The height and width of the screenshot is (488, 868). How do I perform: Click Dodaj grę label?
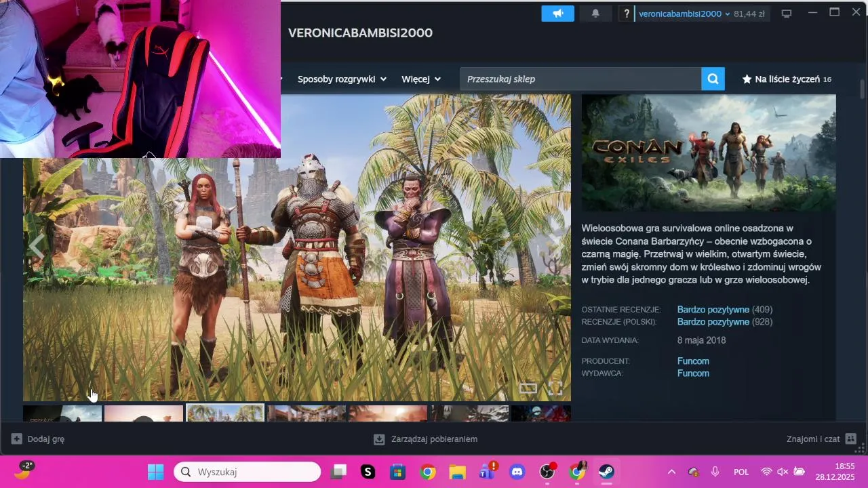[46, 439]
